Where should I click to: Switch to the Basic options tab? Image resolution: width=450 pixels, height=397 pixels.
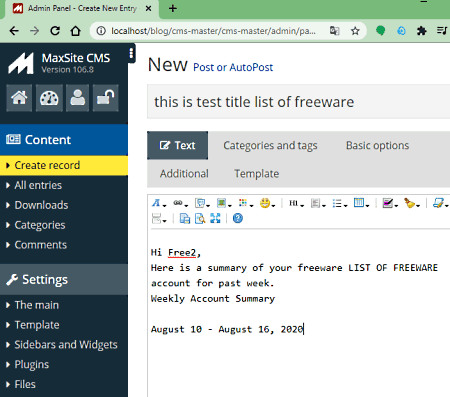(377, 145)
